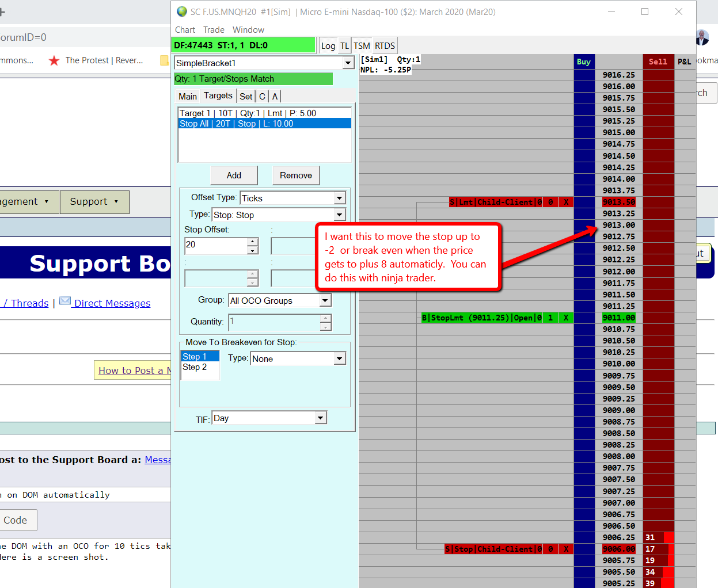This screenshot has width=718, height=588.
Task: Open the breakeven Type None dropdown
Action: [x=340, y=358]
